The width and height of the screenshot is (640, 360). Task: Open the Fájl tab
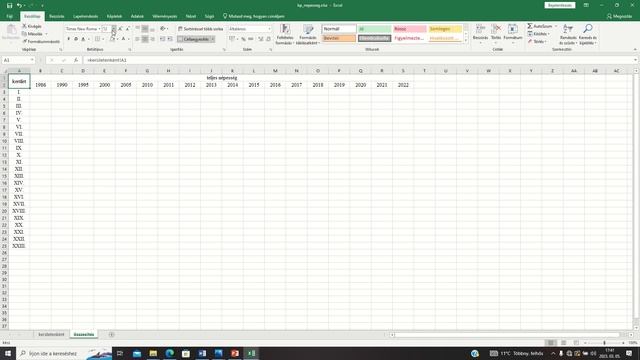coord(9,16)
